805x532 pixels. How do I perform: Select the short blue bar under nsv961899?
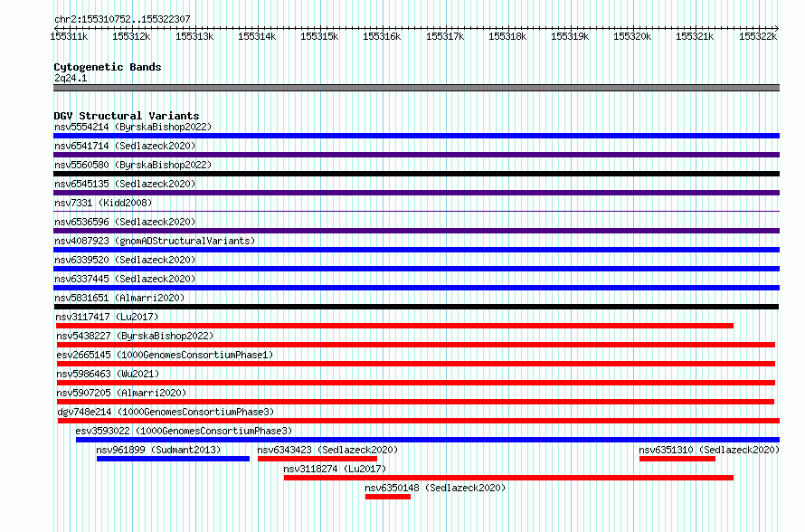point(173,459)
